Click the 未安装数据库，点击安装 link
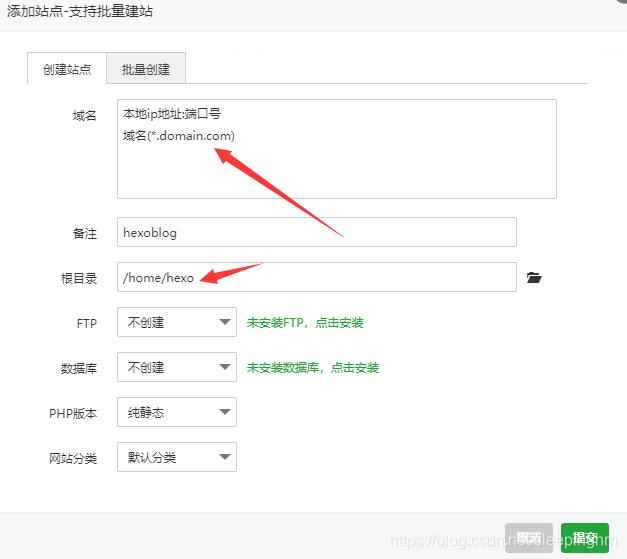This screenshot has height=559, width=627. [x=313, y=367]
